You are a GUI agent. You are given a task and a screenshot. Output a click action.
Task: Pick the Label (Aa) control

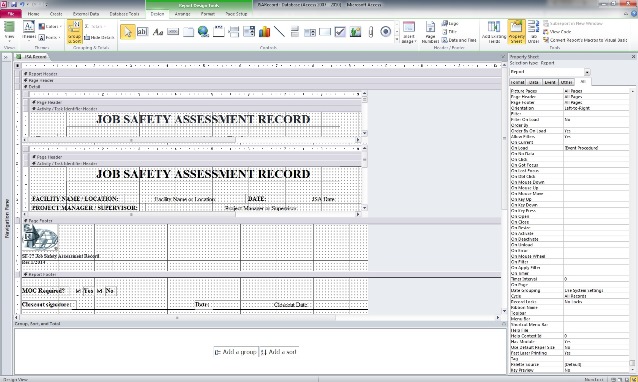tap(158, 31)
